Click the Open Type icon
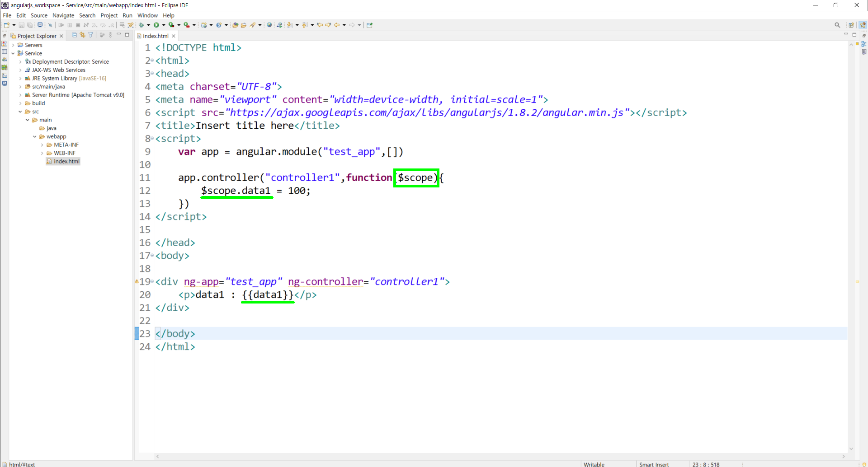Image resolution: width=868 pixels, height=467 pixels. click(x=235, y=25)
